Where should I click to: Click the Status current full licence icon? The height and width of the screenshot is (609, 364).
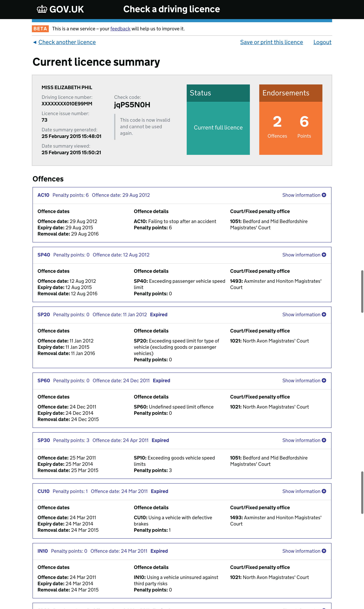[218, 119]
